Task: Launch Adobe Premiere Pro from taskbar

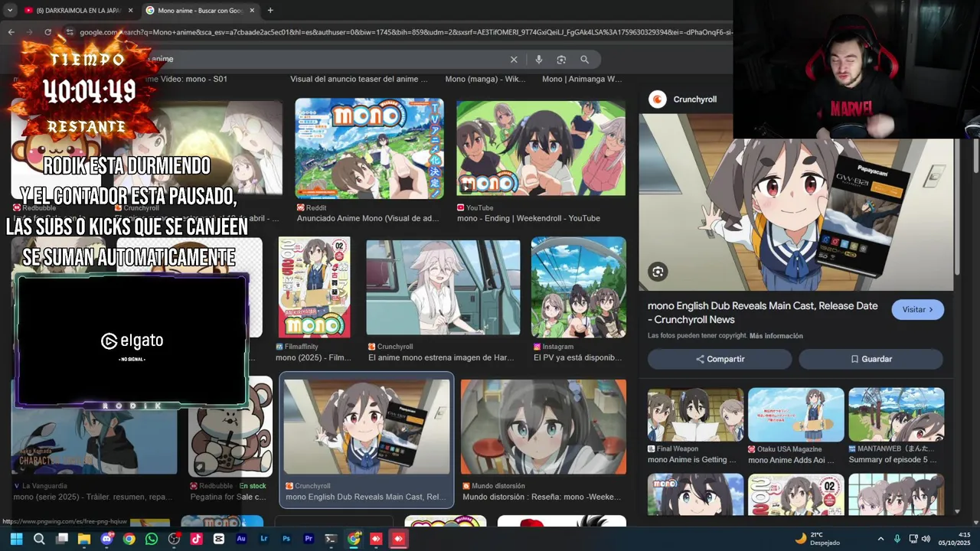Action: click(x=309, y=539)
